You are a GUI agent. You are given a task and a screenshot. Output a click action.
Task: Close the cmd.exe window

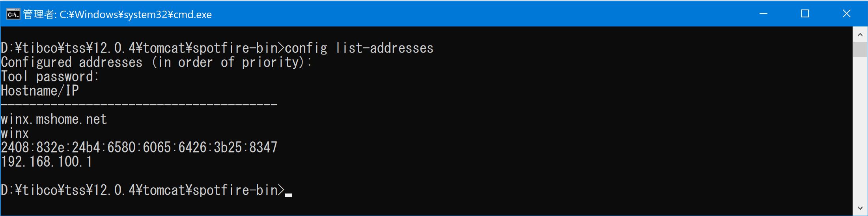[x=846, y=14]
